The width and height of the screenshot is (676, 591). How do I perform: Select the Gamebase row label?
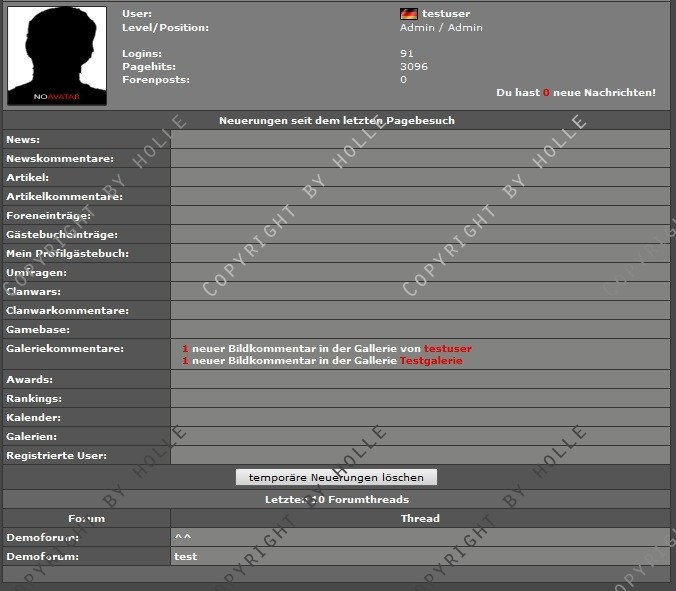(37, 329)
